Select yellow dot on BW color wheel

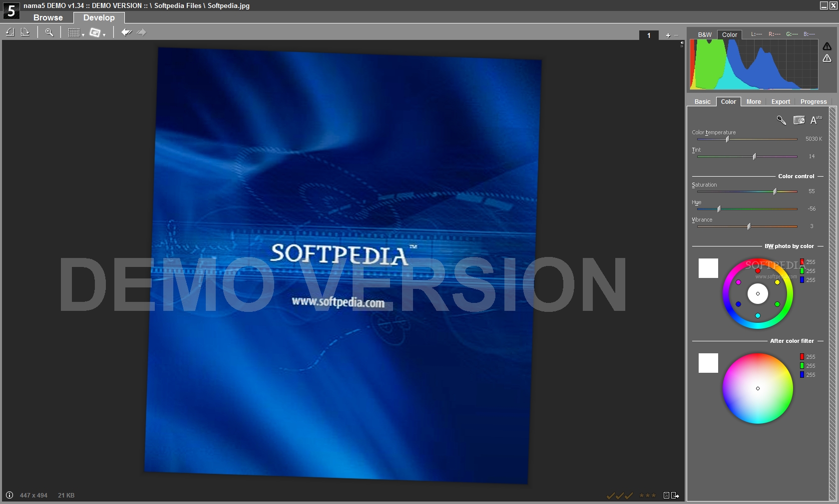tap(777, 282)
